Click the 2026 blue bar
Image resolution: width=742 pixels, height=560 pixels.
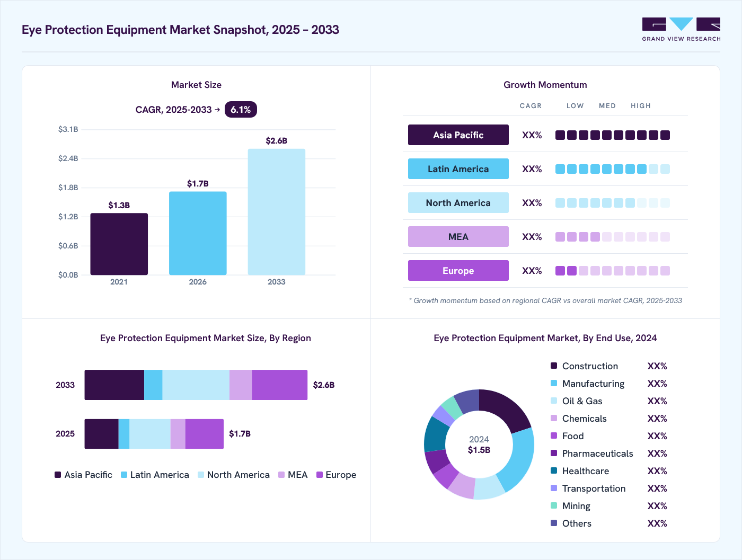point(198,233)
